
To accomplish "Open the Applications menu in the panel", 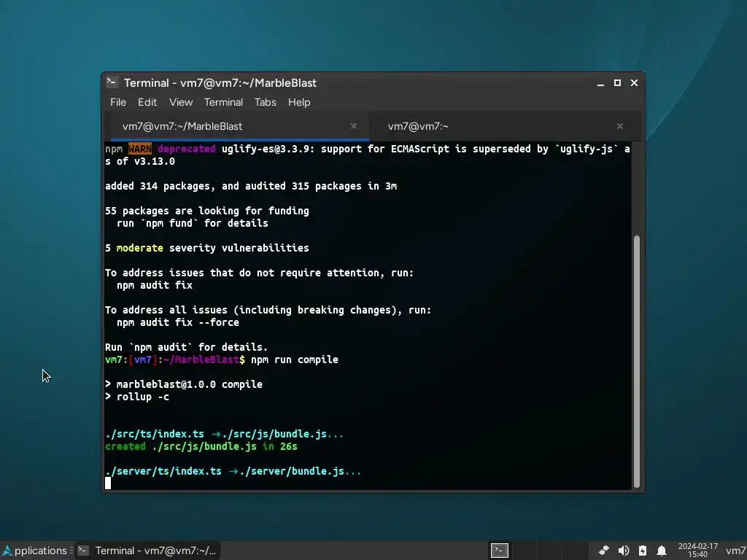I will 36,551.
